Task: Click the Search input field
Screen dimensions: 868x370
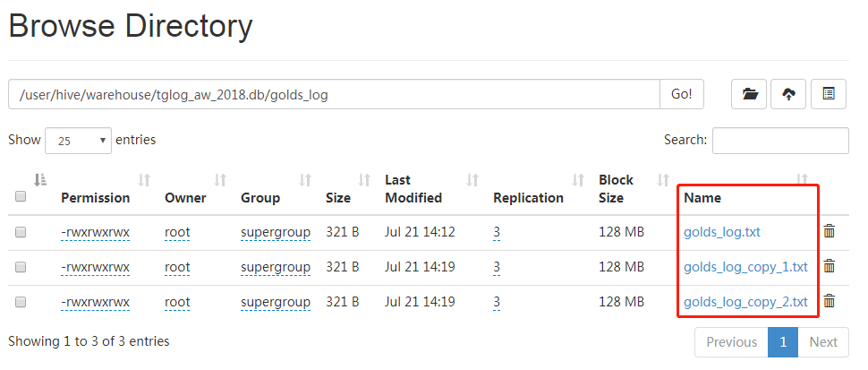Action: coord(779,141)
